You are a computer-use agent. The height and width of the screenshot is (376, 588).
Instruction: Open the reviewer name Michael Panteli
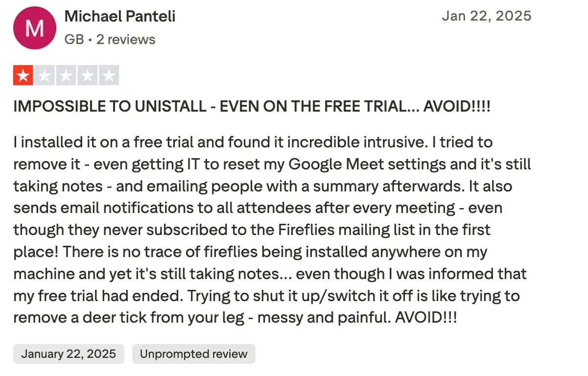pos(119,16)
